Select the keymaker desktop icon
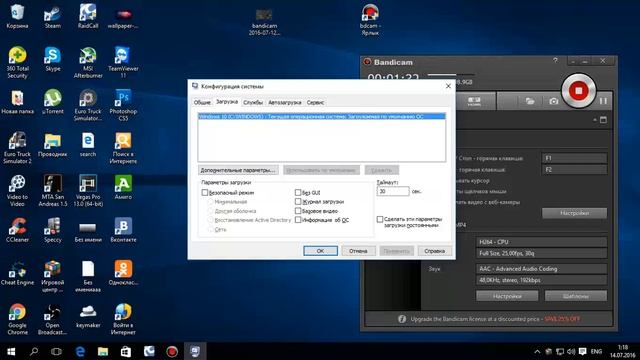Image resolution: width=640 pixels, height=360 pixels. click(88, 316)
